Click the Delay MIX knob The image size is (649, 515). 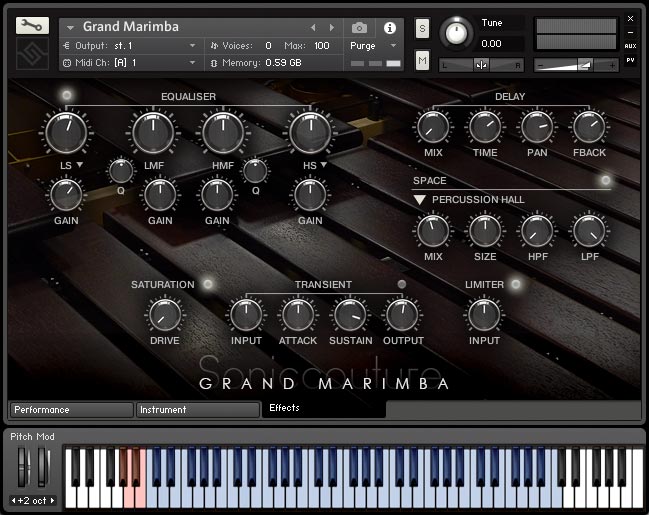point(433,127)
